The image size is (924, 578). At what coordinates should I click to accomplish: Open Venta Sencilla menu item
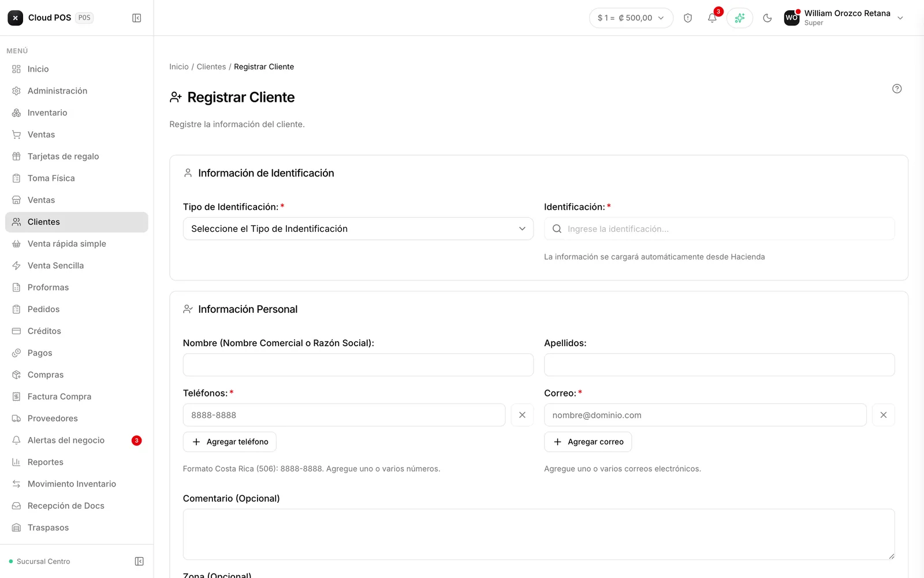click(77, 265)
